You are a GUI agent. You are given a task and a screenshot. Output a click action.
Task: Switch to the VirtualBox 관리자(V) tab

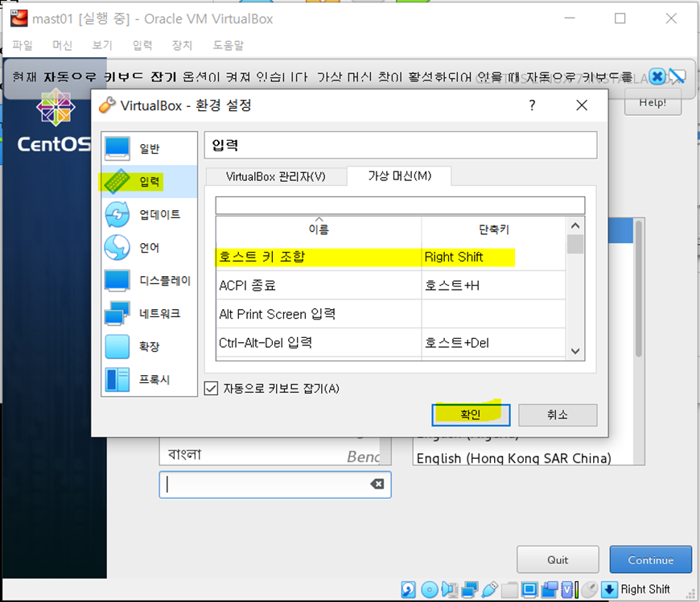(x=276, y=176)
